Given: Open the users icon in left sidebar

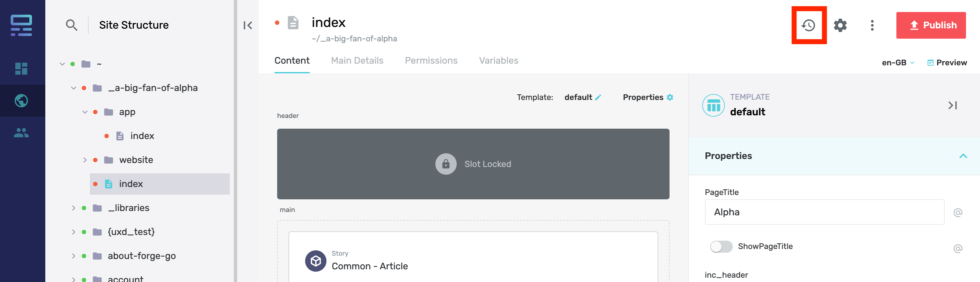Looking at the screenshot, I should (21, 132).
